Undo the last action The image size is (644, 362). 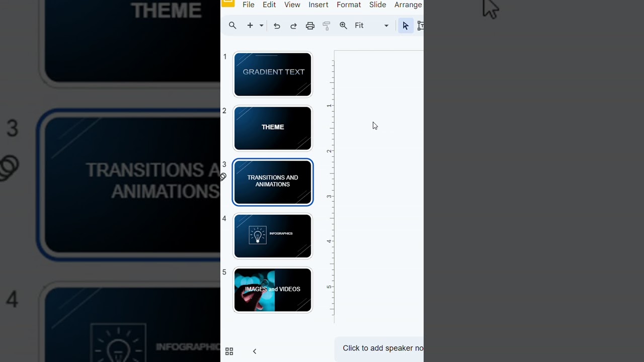click(277, 26)
